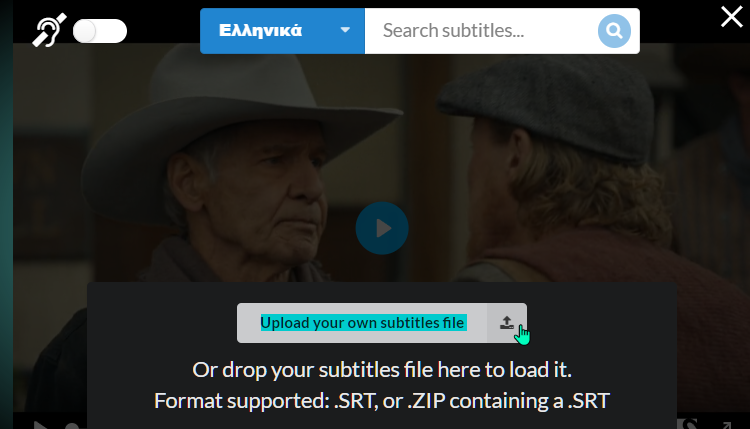Expand language list with the white caret arrow
750x429 pixels.
(345, 30)
